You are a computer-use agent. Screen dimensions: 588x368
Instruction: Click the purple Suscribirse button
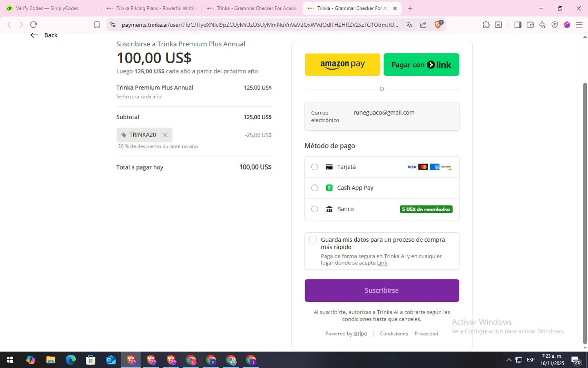pos(382,290)
